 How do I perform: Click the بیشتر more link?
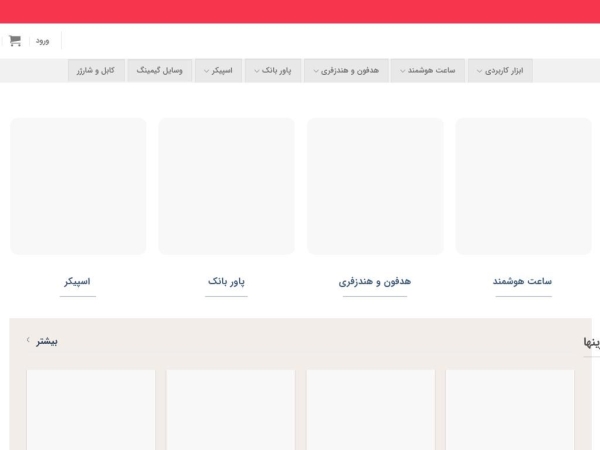click(x=47, y=341)
